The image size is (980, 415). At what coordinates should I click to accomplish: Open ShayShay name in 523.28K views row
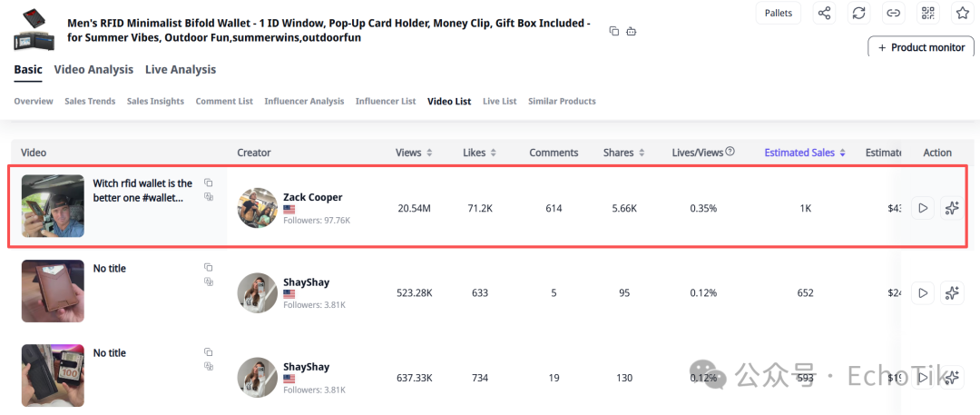click(307, 282)
